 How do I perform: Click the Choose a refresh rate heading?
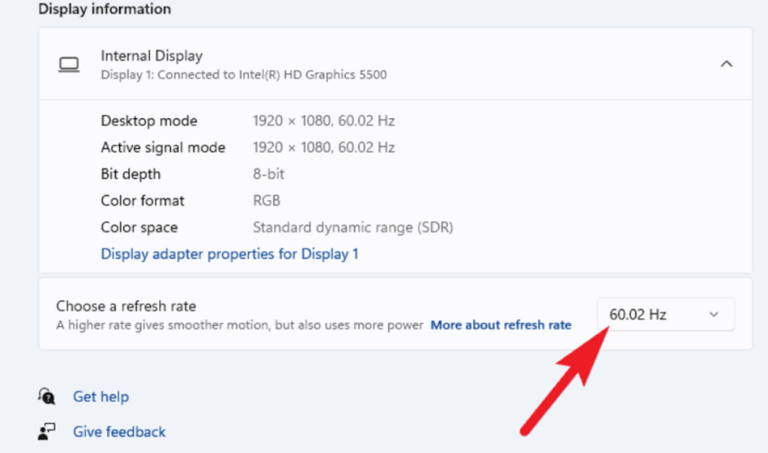126,306
